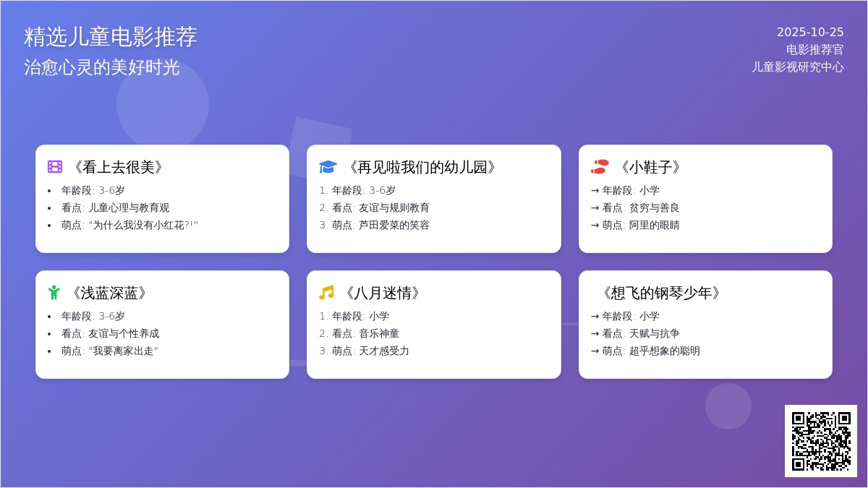Collapse the 《小鞋子》 movie card
Screen dimensions: 868x488
[705, 199]
